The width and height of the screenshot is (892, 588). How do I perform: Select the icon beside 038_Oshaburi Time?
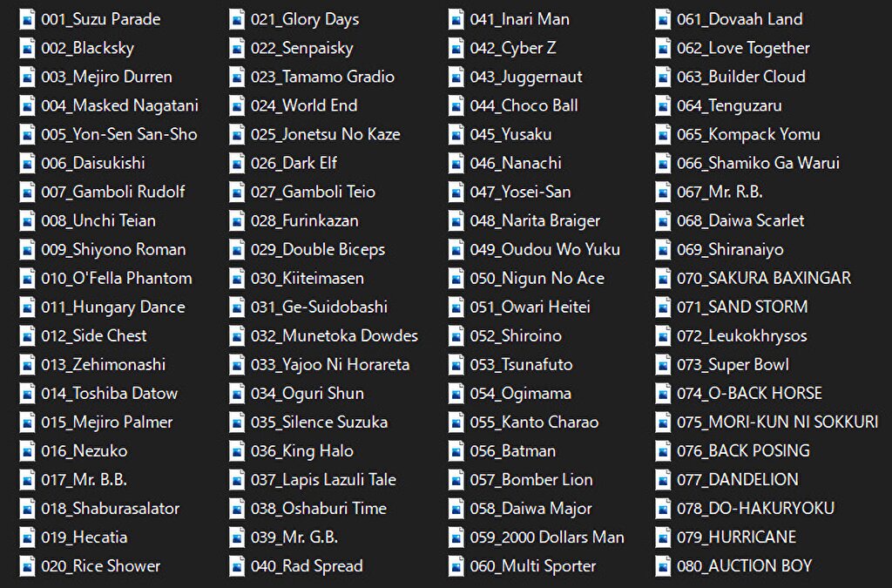[237, 510]
